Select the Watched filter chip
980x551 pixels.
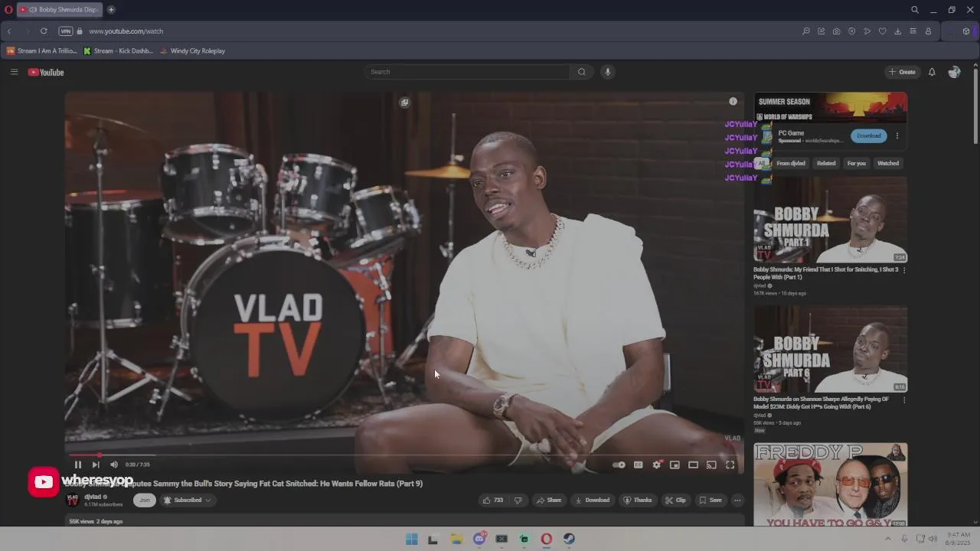(888, 164)
